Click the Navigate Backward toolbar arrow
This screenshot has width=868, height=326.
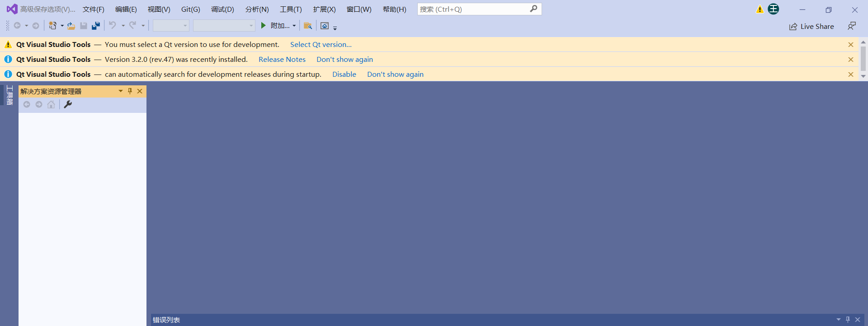point(17,26)
